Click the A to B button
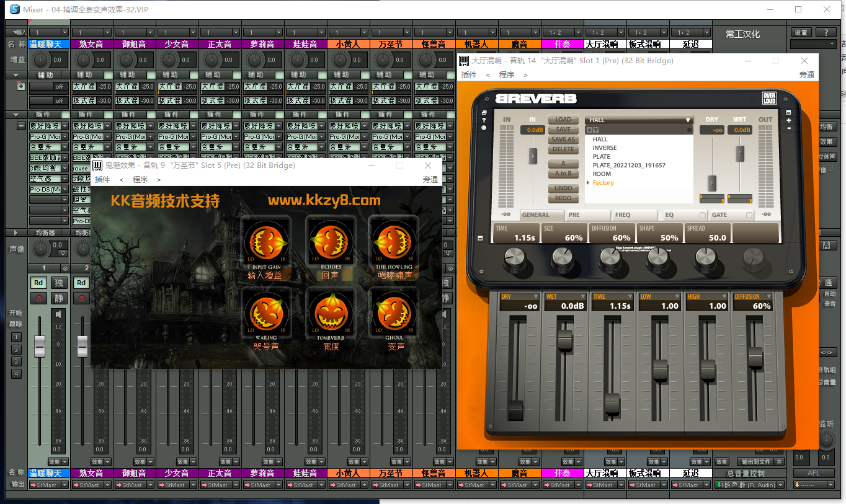846x504 pixels. point(563,174)
